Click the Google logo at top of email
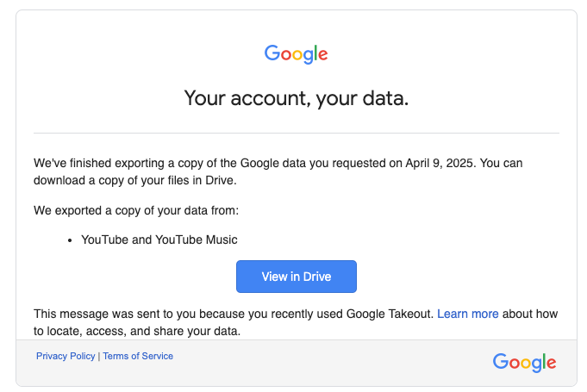This screenshot has width=587, height=392. [297, 54]
